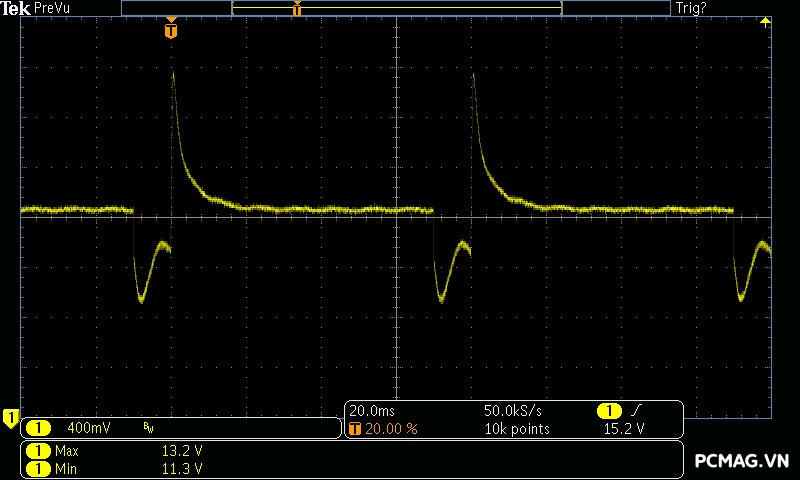The width and height of the screenshot is (800, 480).
Task: Select the Max measurement channel badge
Action: pos(39,451)
